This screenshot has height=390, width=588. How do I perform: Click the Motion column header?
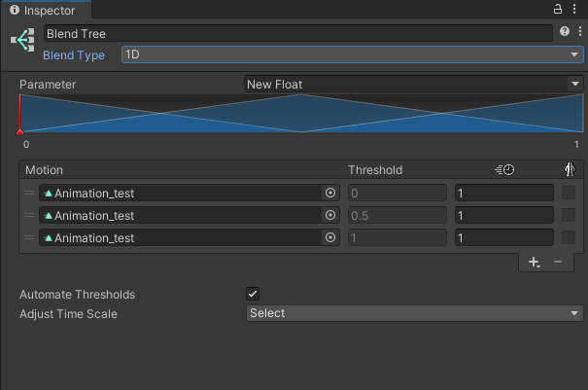[44, 170]
